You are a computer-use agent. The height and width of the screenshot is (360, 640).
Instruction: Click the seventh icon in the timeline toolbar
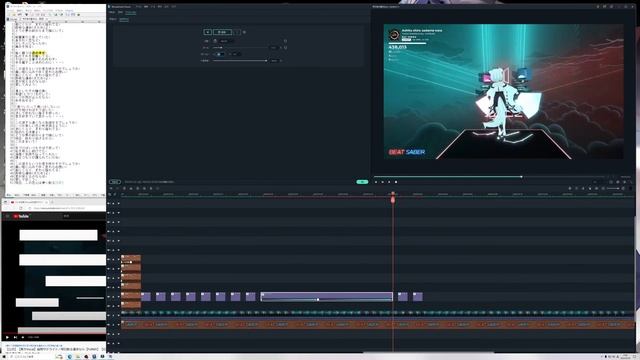(151, 188)
